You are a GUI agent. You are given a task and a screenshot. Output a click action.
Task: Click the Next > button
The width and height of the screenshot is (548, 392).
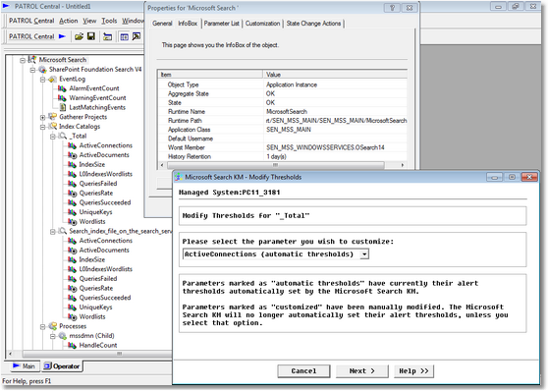362,371
